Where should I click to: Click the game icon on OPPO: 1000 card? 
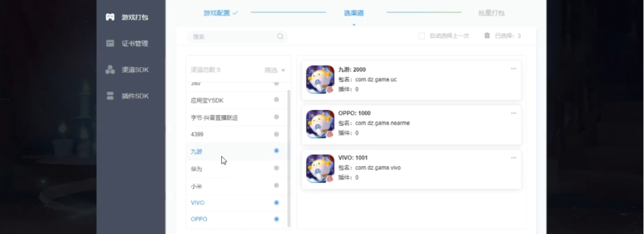point(320,124)
